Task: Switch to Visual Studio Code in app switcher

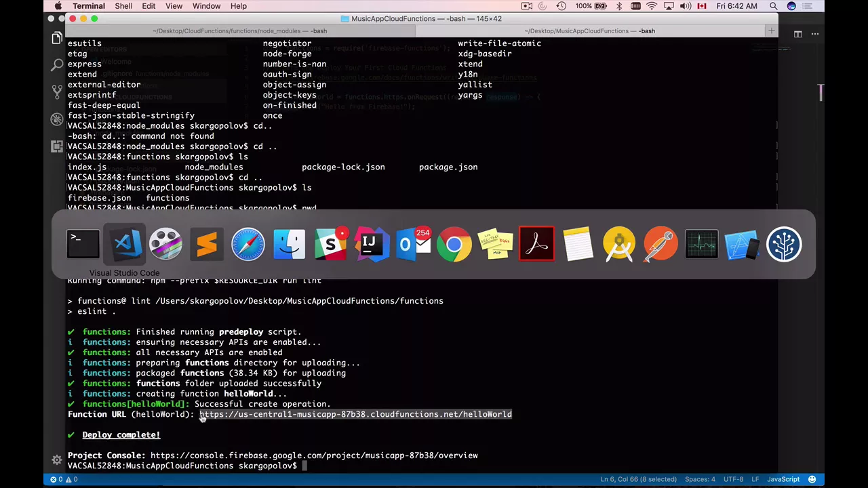Action: (x=125, y=244)
